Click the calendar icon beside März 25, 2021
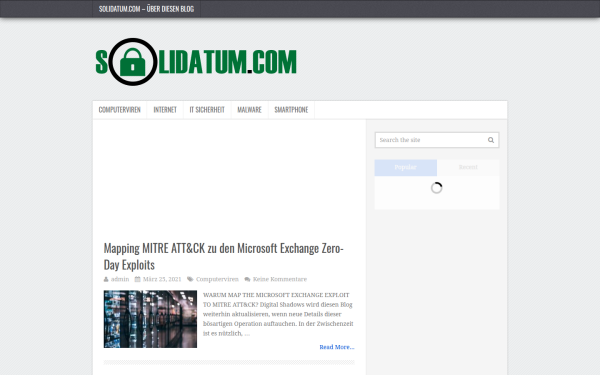This screenshot has height=375, width=600. (137, 279)
